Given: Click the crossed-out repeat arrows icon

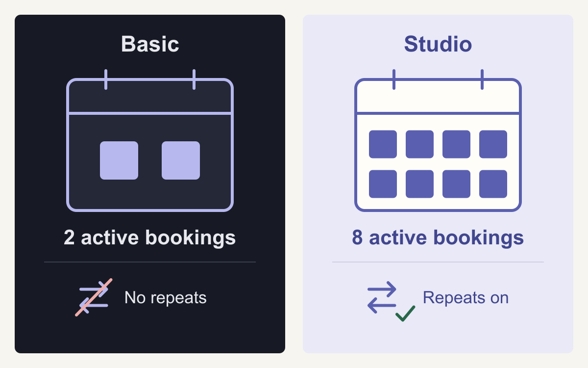Looking at the screenshot, I should click(x=95, y=297).
